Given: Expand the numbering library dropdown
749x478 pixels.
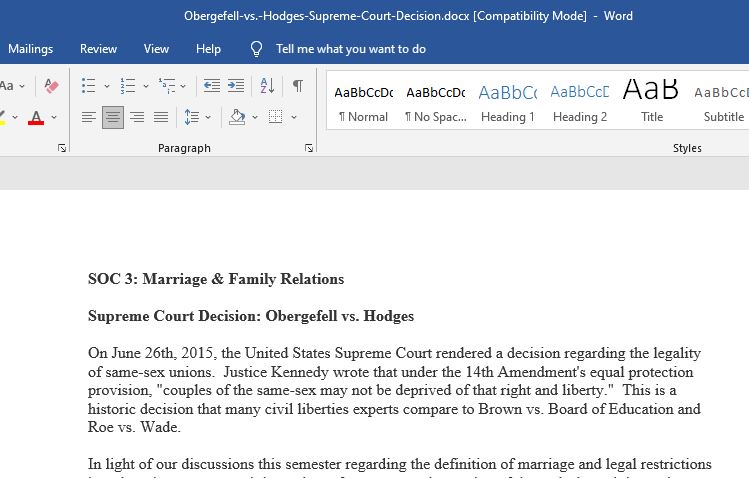Looking at the screenshot, I should [146, 86].
